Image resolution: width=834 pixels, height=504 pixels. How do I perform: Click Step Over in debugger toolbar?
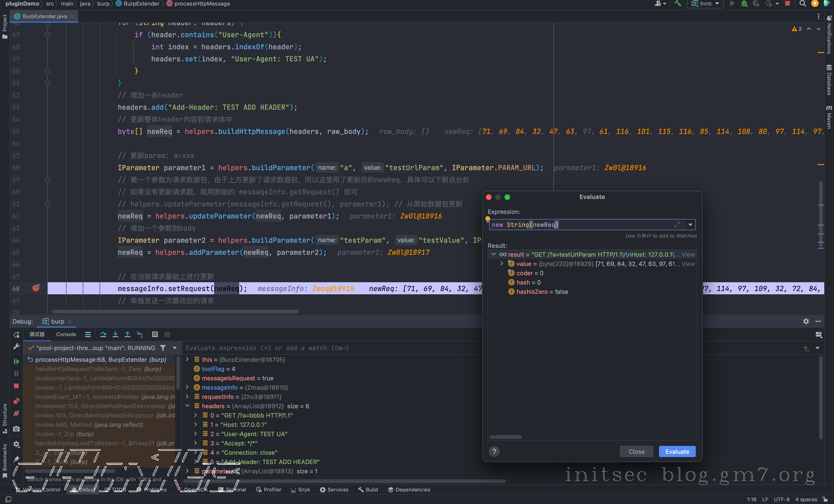[x=103, y=334]
